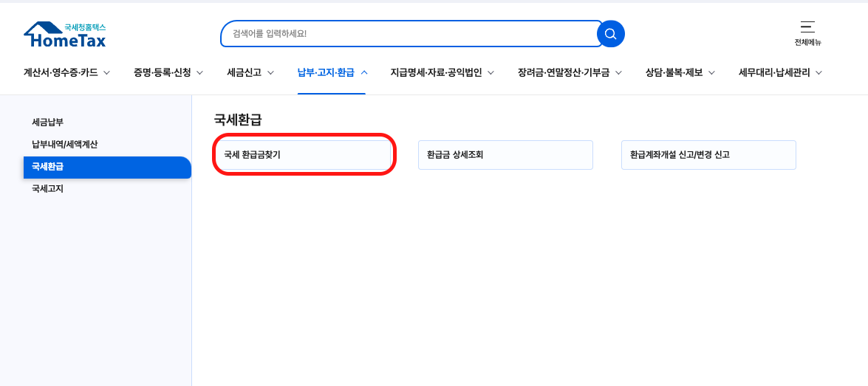The height and width of the screenshot is (386, 868).
Task: Expand chevron next to 세금신고
Action: [x=270, y=72]
